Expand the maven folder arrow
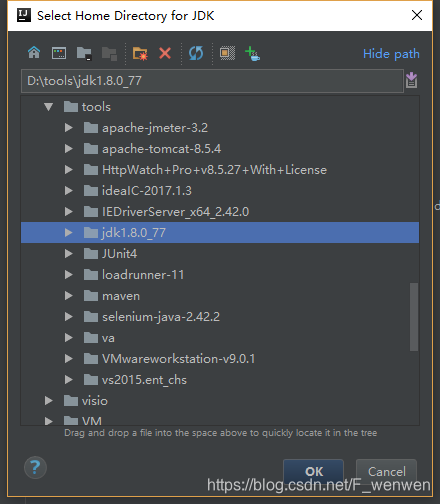 69,296
